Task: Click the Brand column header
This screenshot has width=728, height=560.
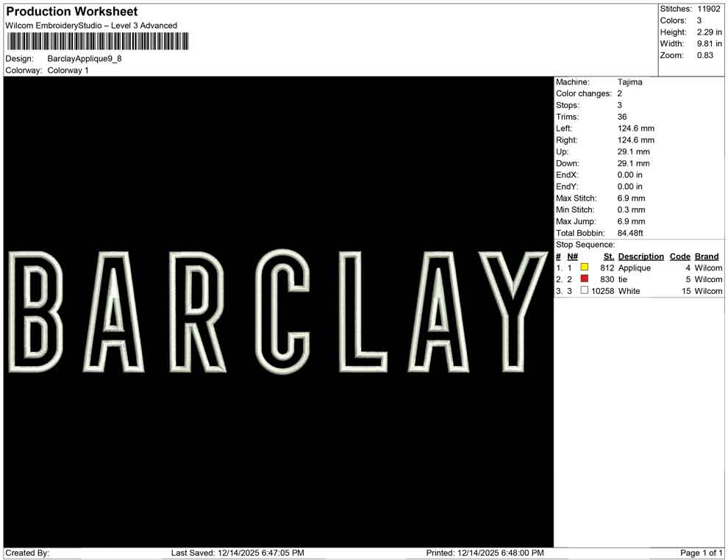Action: (707, 256)
